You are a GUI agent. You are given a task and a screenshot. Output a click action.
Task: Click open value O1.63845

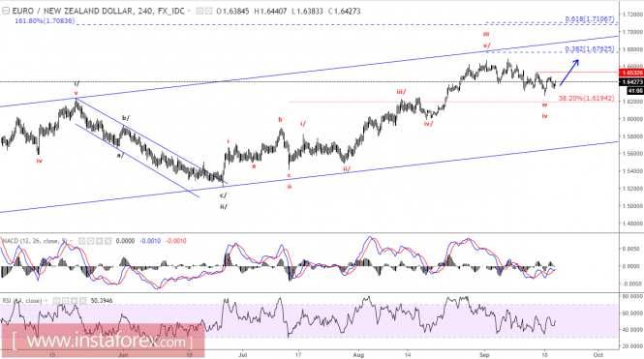(232, 11)
